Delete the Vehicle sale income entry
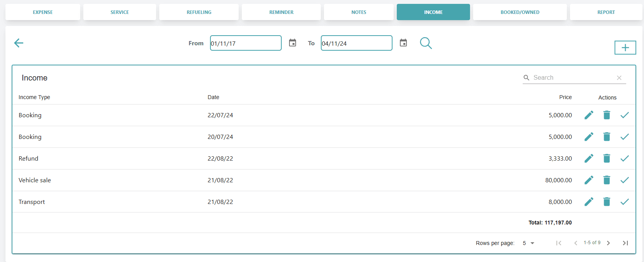The height and width of the screenshot is (262, 644). pyautogui.click(x=607, y=180)
